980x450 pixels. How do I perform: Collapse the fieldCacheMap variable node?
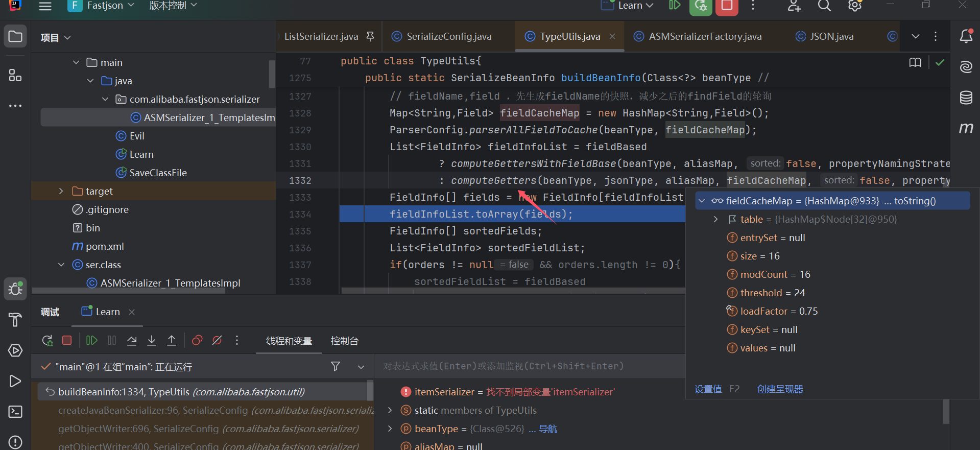702,201
